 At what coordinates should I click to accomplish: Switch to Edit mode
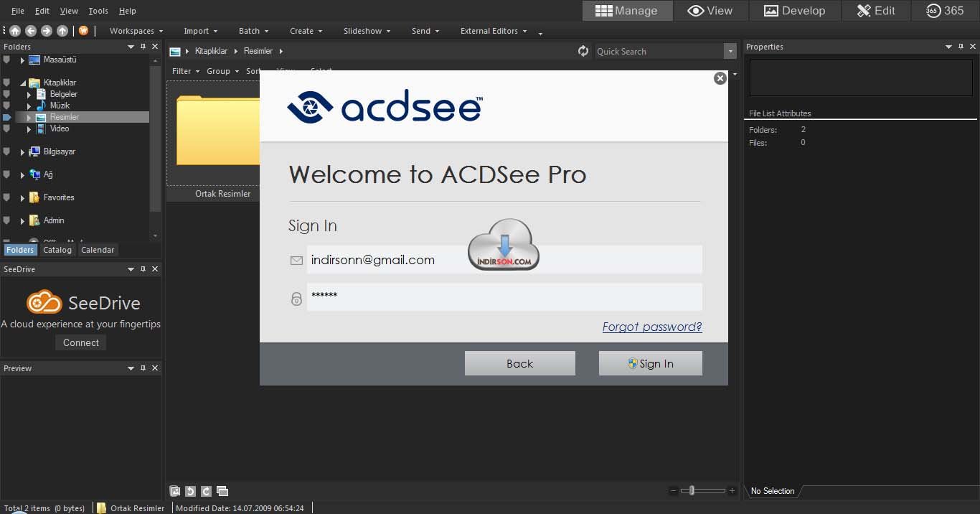pyautogui.click(x=875, y=11)
